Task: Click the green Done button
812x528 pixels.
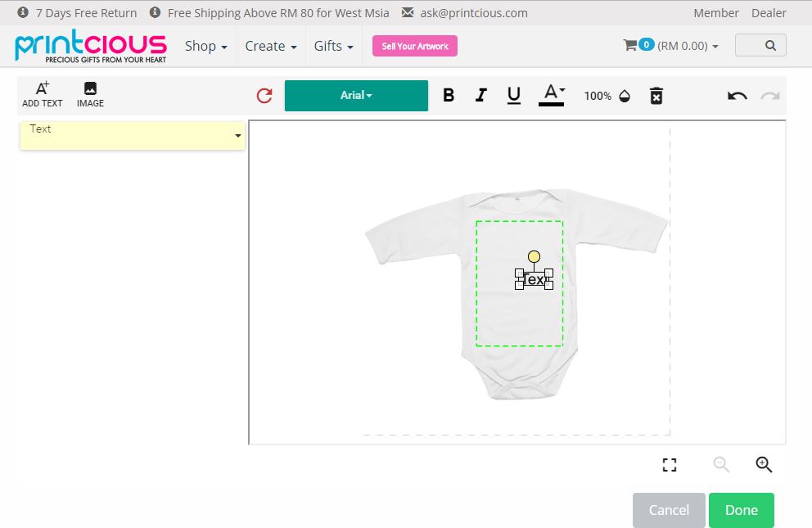Action: [x=742, y=511]
